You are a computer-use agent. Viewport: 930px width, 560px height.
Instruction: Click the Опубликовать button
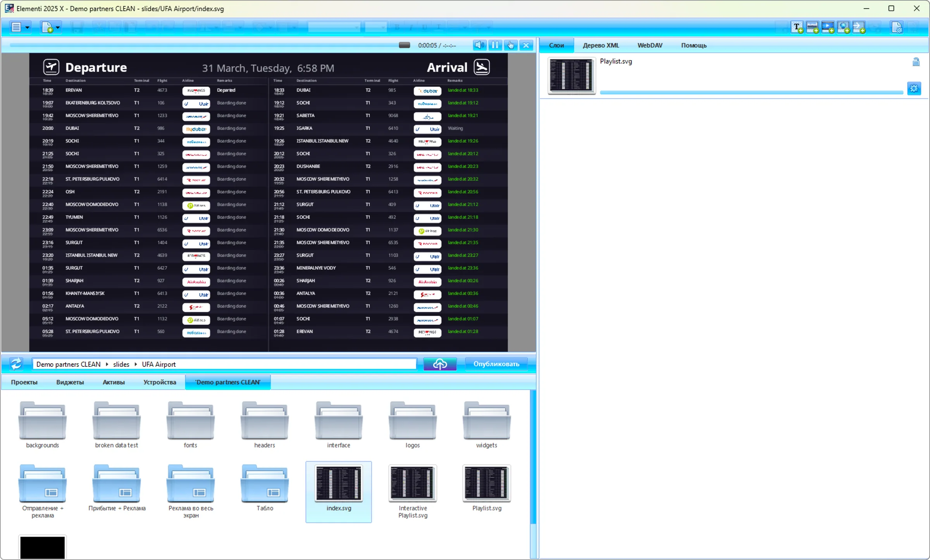coord(496,364)
